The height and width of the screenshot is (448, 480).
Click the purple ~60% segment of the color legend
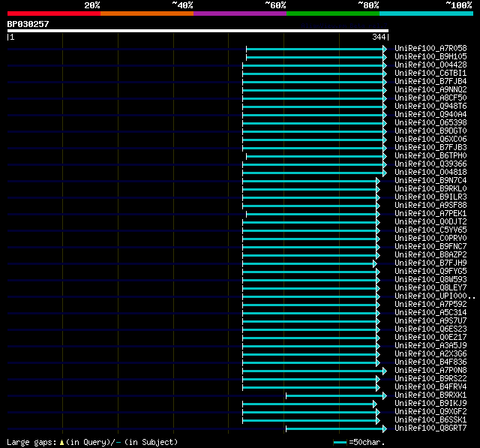[240, 14]
